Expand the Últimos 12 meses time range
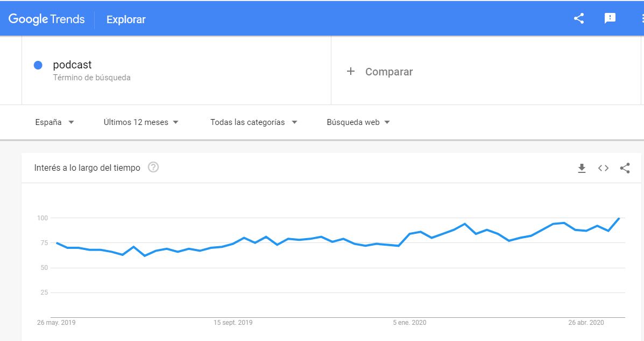 141,122
